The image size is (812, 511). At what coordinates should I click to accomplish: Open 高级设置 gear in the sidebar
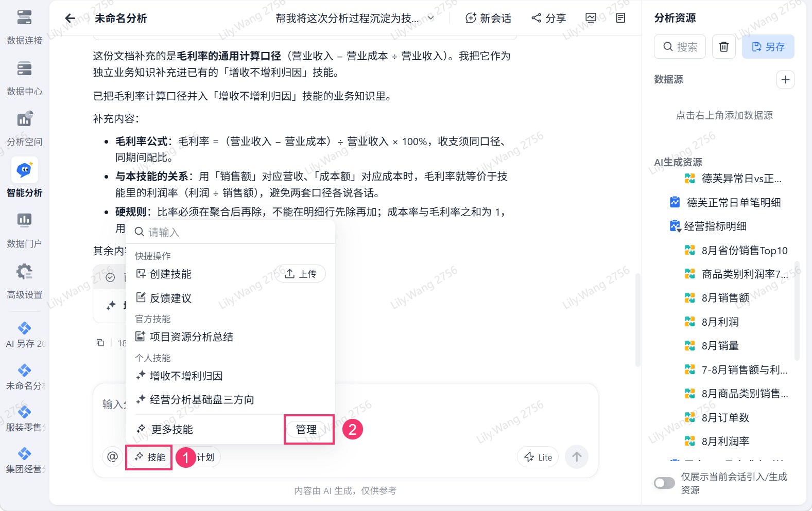(x=24, y=281)
